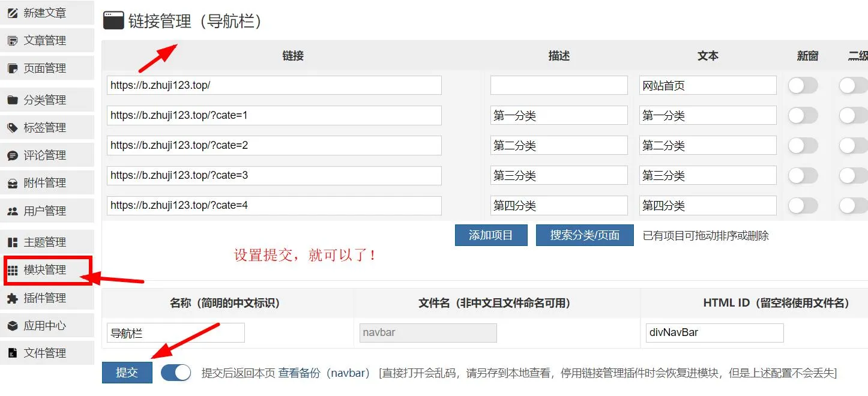Viewport: 868px width, 396px height.
Task: Click the window icon beside 链接管理 title
Action: (x=113, y=20)
